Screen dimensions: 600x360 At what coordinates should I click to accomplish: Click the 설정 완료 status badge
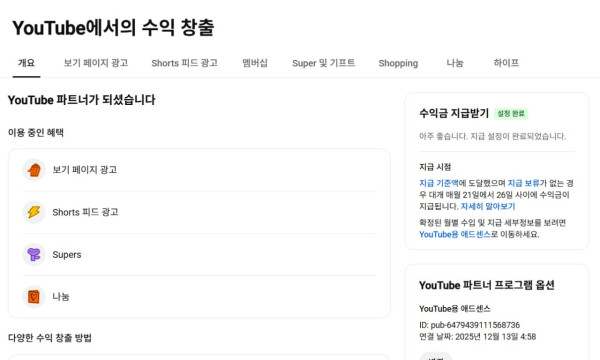tap(511, 114)
